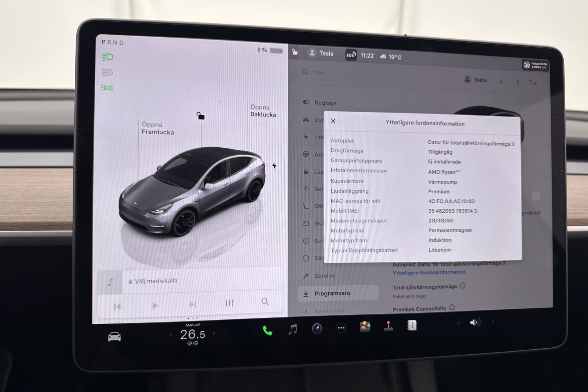Screen dimensions: 588x392
Task: Toggle the car lock icon above vehicle
Action: 201,116
